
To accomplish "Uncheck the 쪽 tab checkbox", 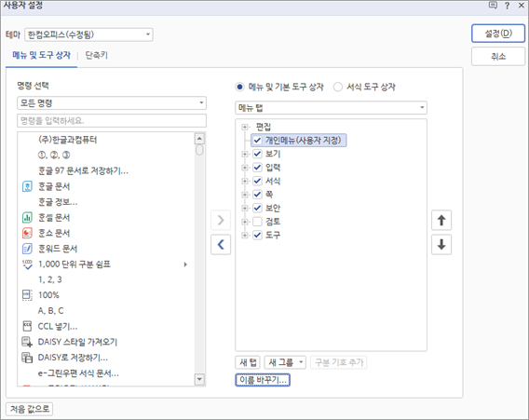I will pos(257,195).
